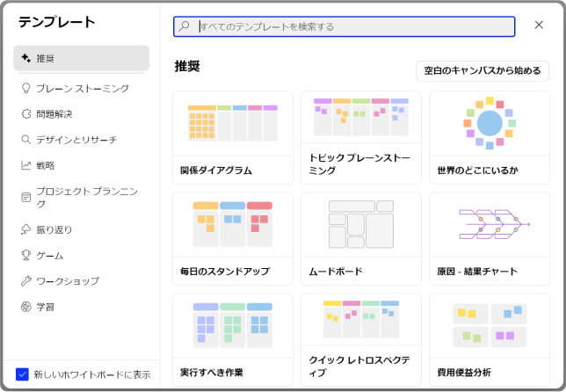Close the template dialog

(x=539, y=25)
